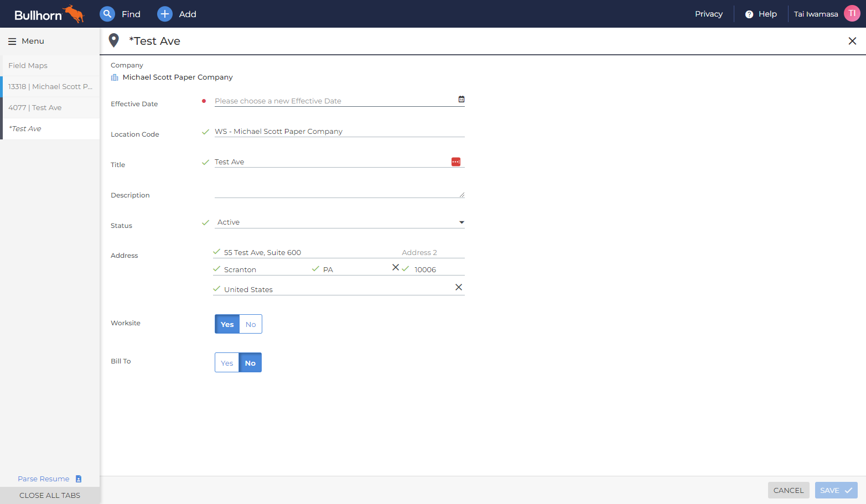The image size is (866, 504).
Task: Click the SAVE button
Action: pos(836,490)
